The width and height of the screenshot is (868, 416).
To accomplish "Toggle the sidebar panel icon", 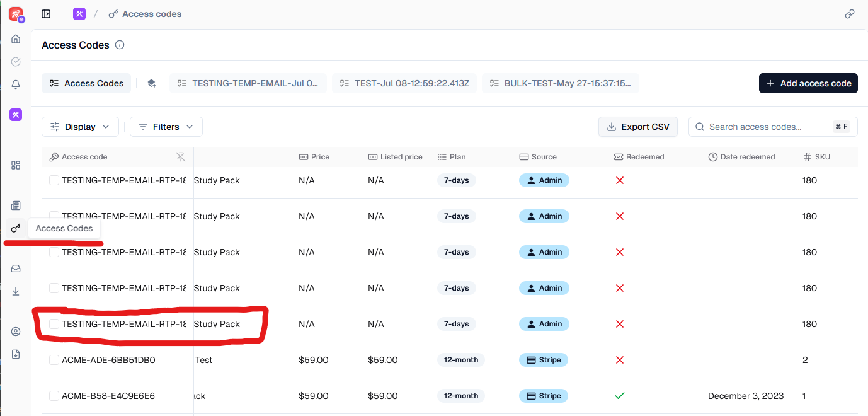I will tap(46, 14).
